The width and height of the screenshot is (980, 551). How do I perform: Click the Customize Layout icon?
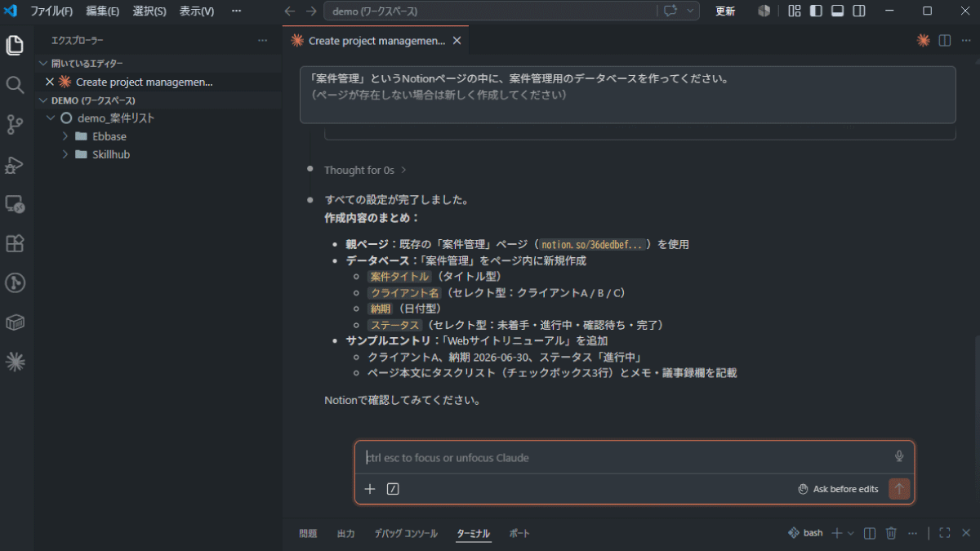795,11
